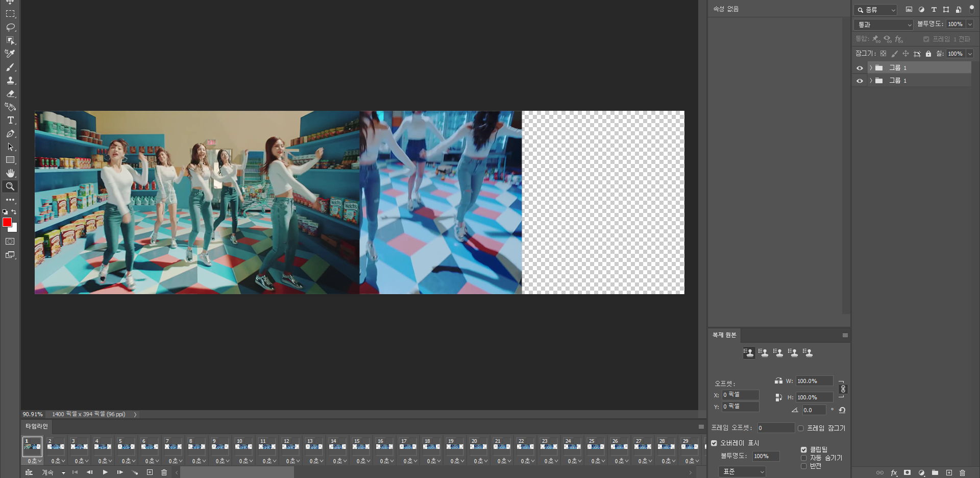Open the 통과 blend mode dropdown

(884, 25)
